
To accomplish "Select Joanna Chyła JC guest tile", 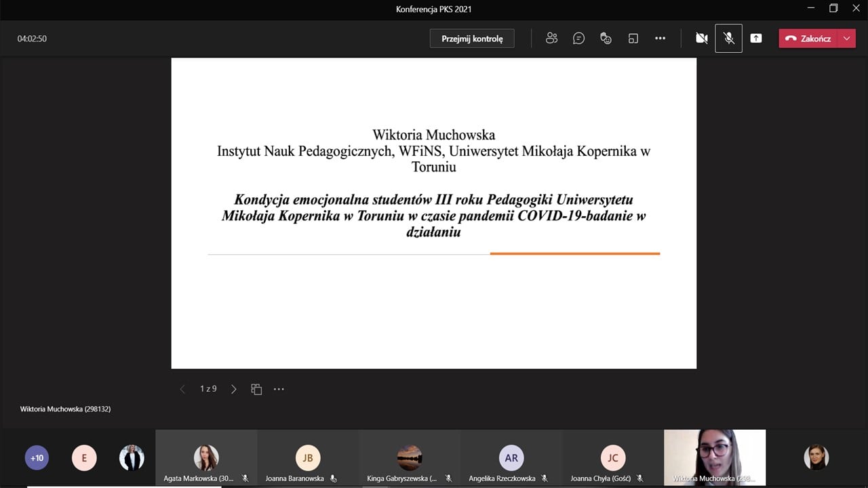I will [613, 458].
